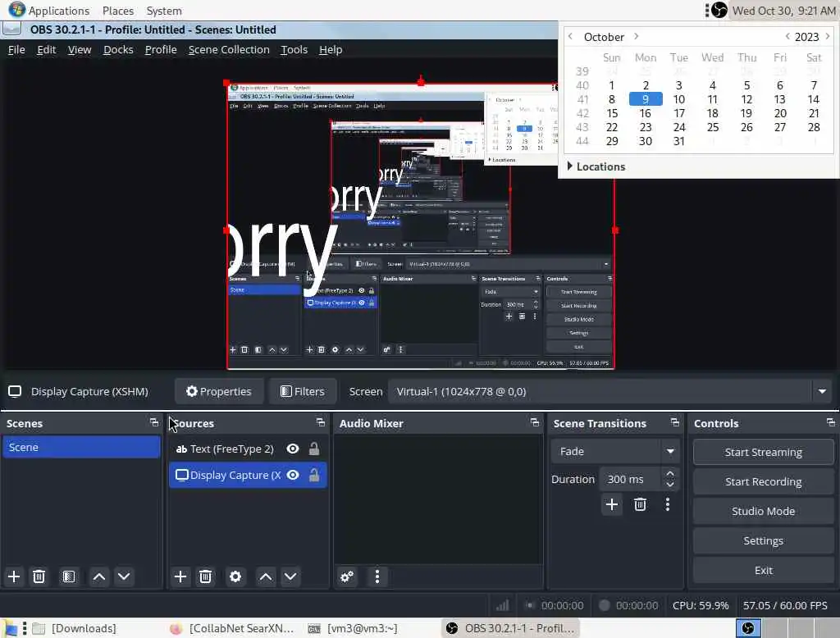
Task: Go to previous month in calendar
Action: 571,36
